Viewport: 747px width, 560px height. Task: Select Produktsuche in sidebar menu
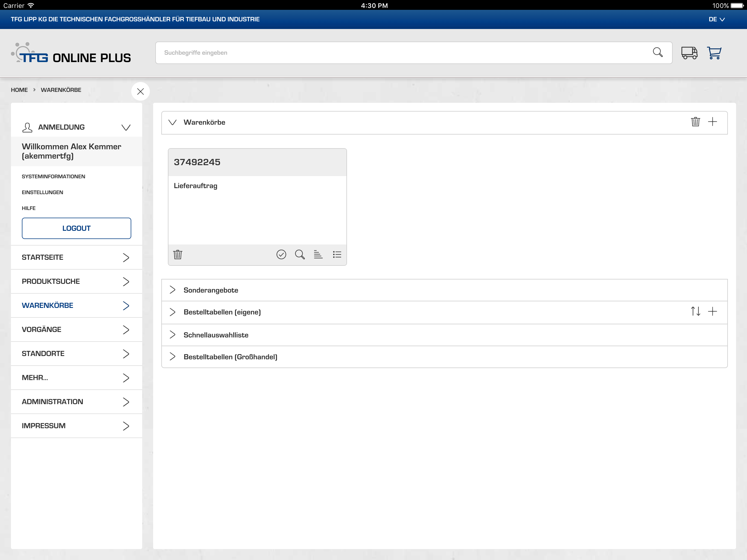[x=76, y=281]
